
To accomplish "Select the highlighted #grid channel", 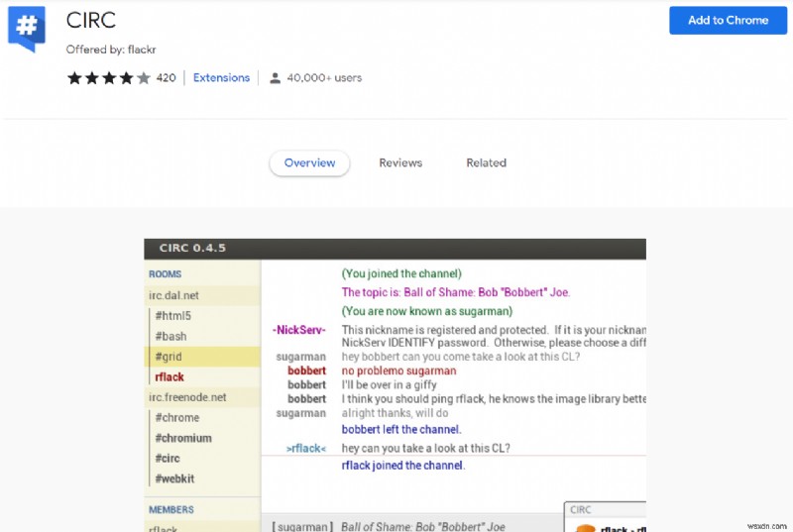I will click(x=169, y=357).
